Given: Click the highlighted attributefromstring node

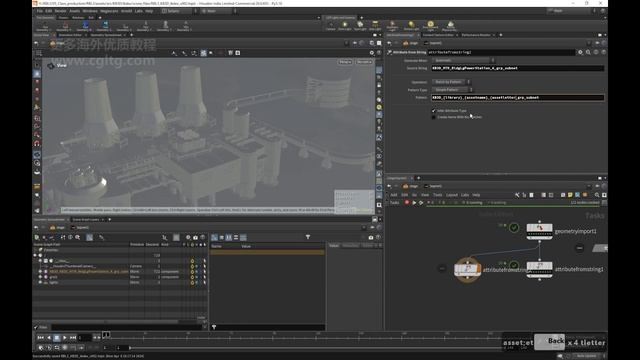Looking at the screenshot, I should pos(468,269).
